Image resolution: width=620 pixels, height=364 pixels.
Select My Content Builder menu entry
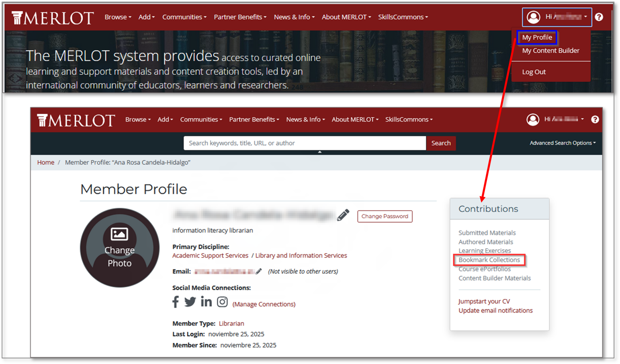550,51
